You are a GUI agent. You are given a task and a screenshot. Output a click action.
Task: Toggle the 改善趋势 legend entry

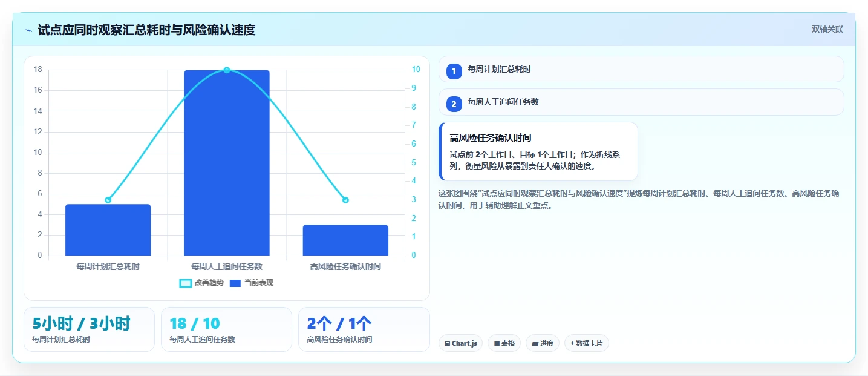pyautogui.click(x=201, y=283)
